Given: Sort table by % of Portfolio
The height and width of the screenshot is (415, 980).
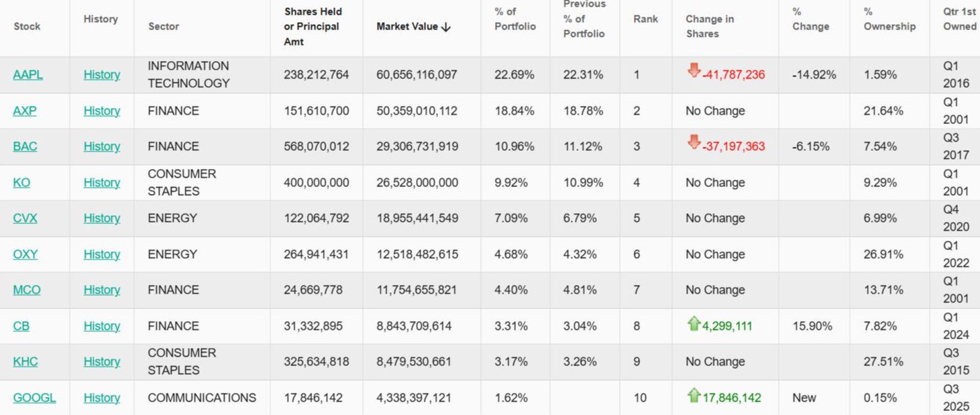Looking at the screenshot, I should pyautogui.click(x=515, y=19).
